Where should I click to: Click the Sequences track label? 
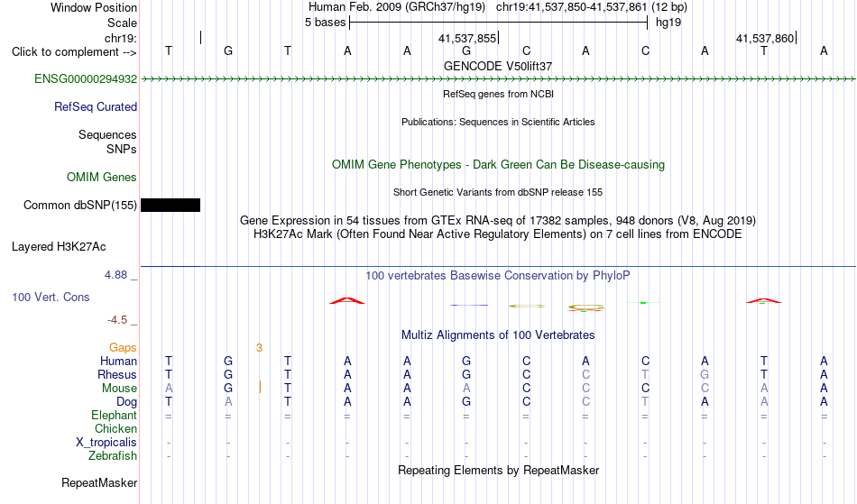click(107, 135)
